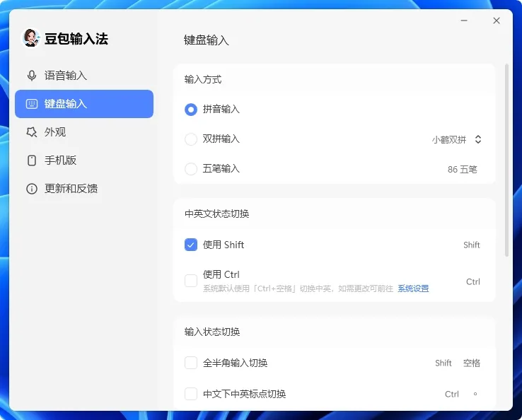This screenshot has width=522, height=420.
Task: Open the 更新和反馈 section
Action: (x=84, y=189)
